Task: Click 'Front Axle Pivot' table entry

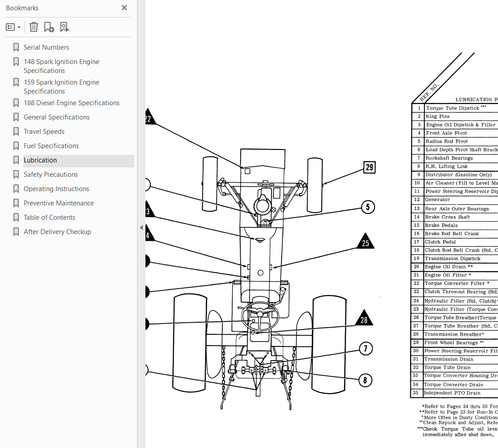Action: pyautogui.click(x=447, y=133)
